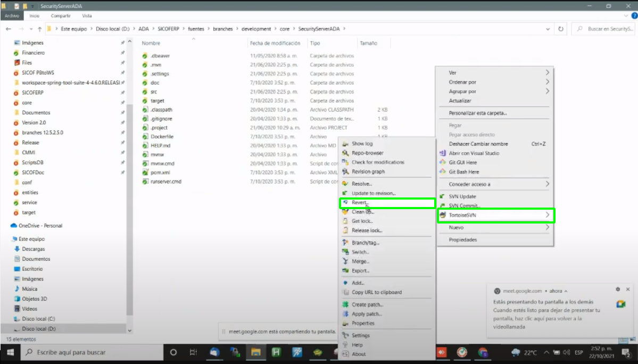
Task: Open Windows Start menu from taskbar
Action: 9,352
